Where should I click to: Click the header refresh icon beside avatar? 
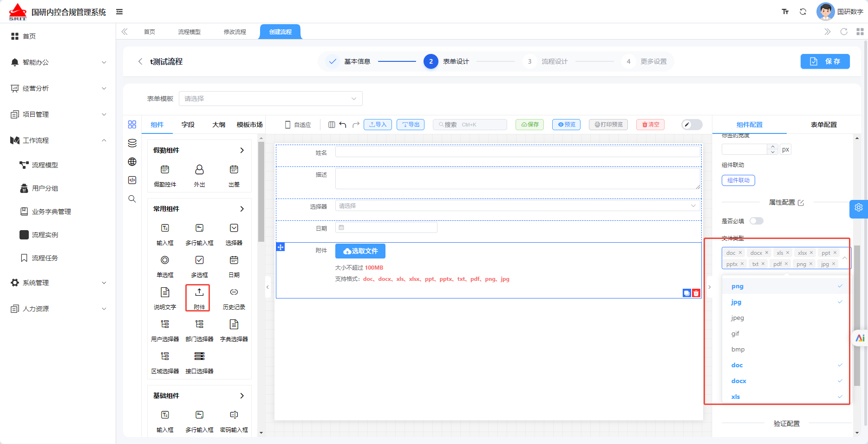803,12
